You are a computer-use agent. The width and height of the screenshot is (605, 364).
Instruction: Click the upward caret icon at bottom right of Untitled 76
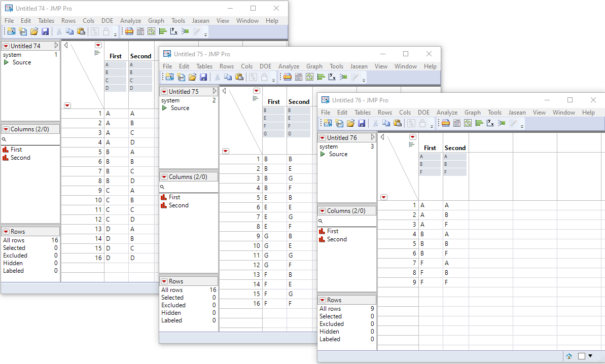coord(569,356)
